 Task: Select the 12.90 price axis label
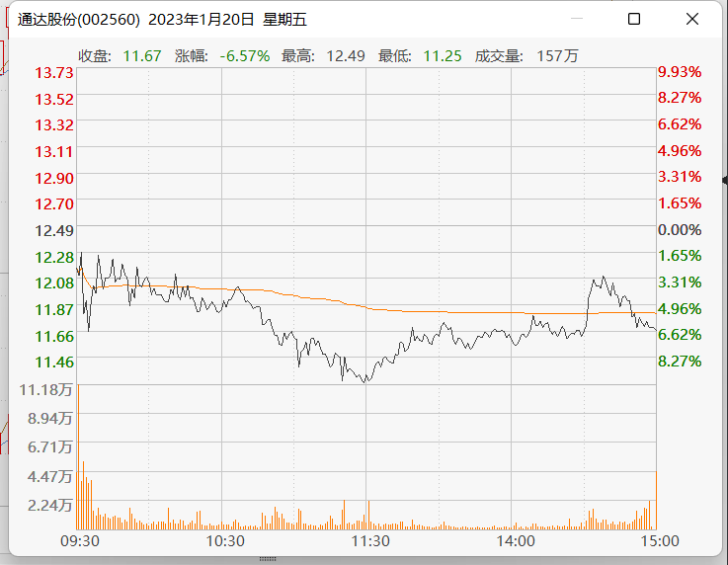[54, 178]
